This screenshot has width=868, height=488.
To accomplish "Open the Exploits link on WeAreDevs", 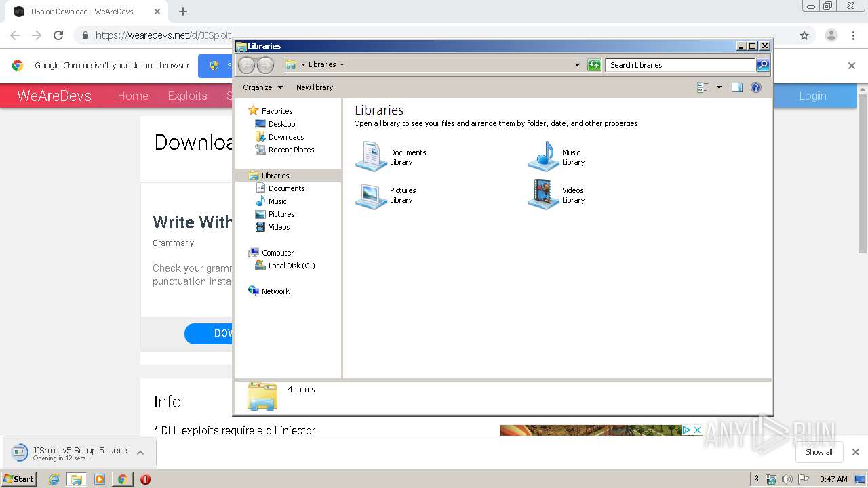I will (x=188, y=96).
